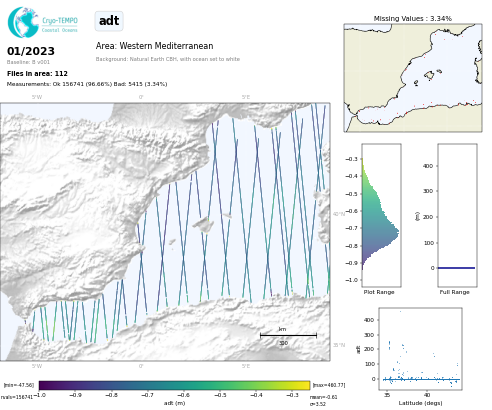Click the Missing Values overview map thumbnail
Viewport: 492px width, 410px height.
[x=413, y=78]
